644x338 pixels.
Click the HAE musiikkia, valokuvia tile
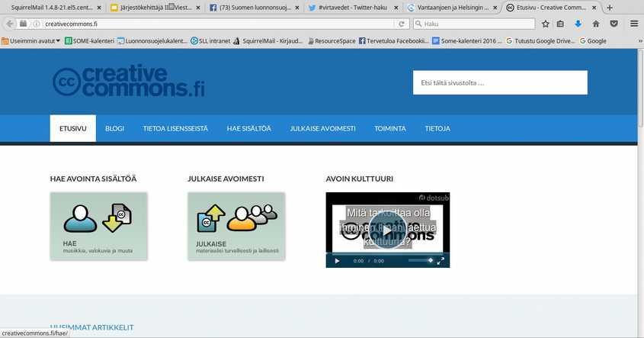tap(98, 226)
